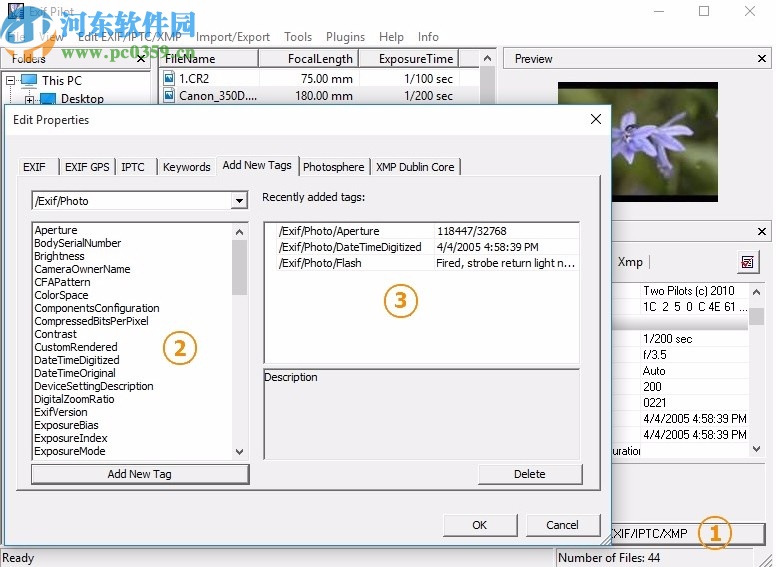
Task: Sort by the FileName column header
Action: click(x=208, y=59)
